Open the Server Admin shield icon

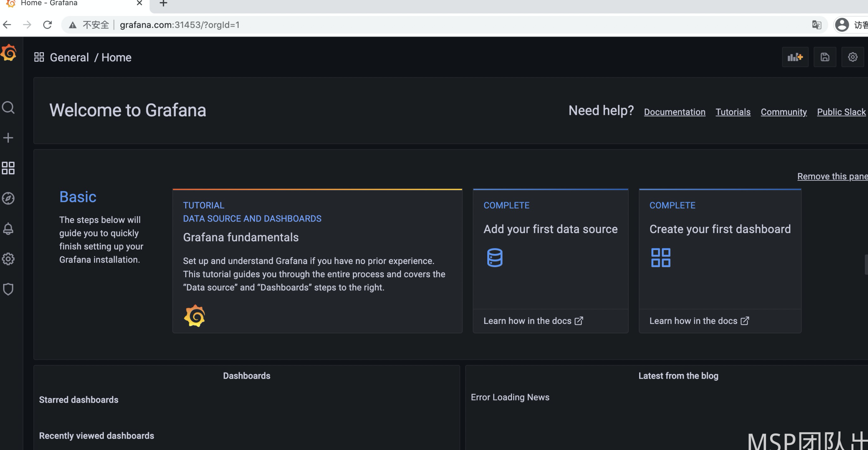(x=8, y=289)
